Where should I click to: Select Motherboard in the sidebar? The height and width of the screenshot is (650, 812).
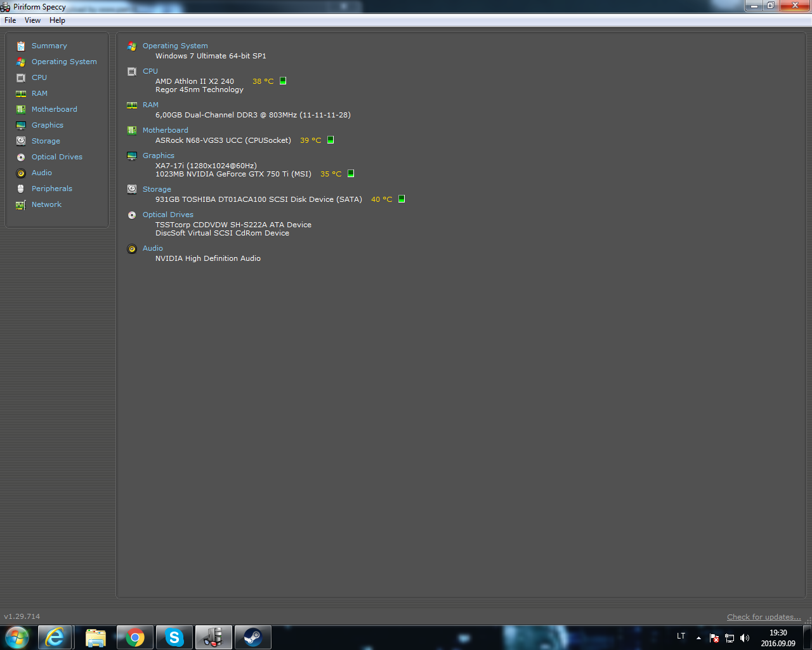pyautogui.click(x=55, y=109)
